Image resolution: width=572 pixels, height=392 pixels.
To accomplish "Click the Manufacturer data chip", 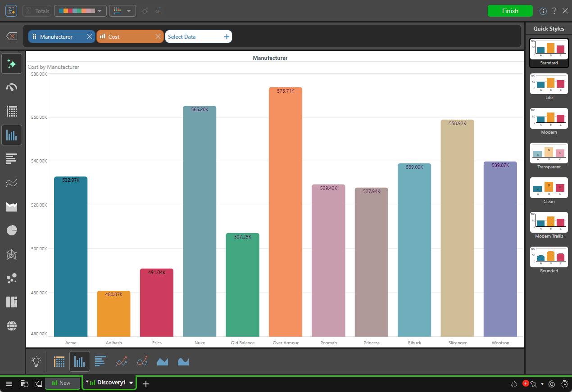I will click(61, 36).
